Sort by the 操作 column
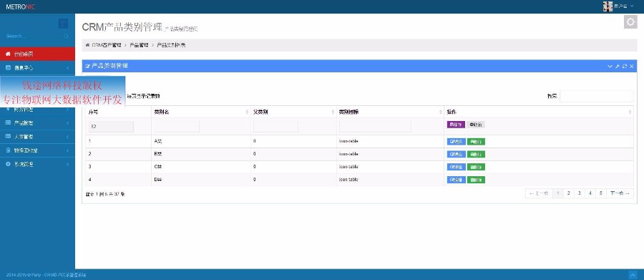 [x=539, y=112]
